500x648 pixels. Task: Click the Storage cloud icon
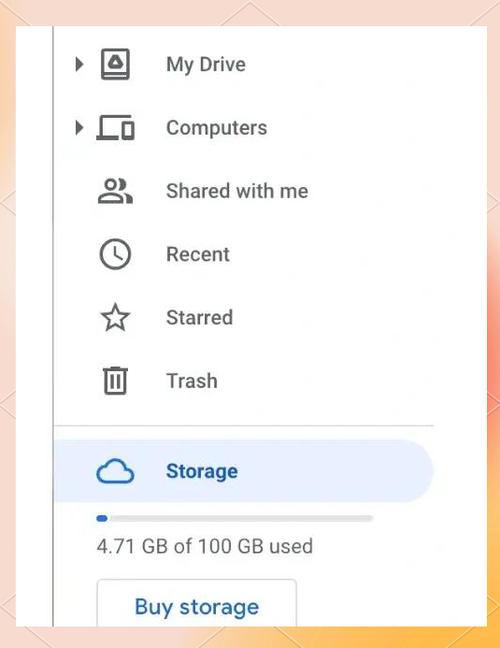tap(115, 471)
